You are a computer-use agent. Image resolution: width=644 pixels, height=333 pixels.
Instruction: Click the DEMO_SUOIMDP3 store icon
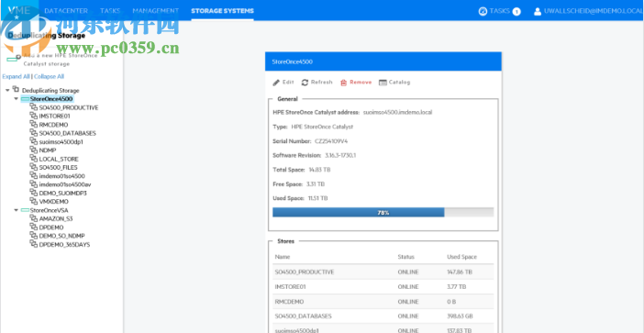pos(33,193)
